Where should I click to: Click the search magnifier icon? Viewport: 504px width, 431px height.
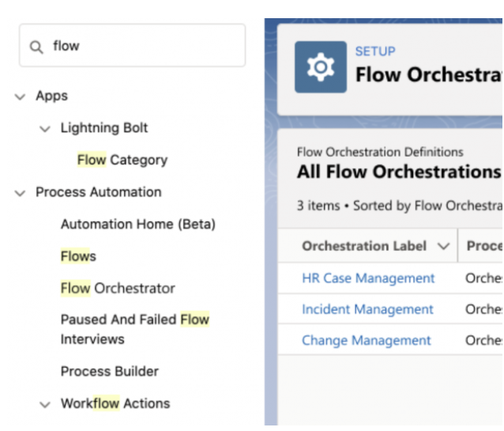pos(36,47)
